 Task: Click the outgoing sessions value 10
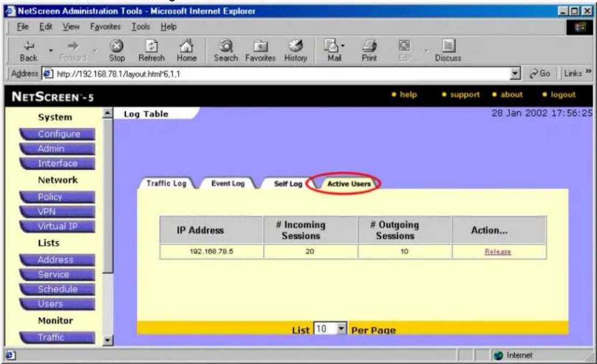pyautogui.click(x=404, y=252)
